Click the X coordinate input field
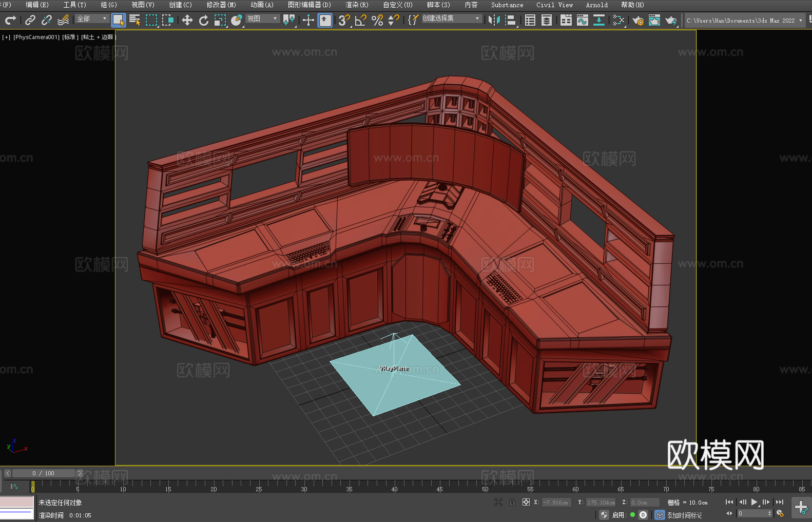Screen dimensions: 812x522 (x=556, y=502)
